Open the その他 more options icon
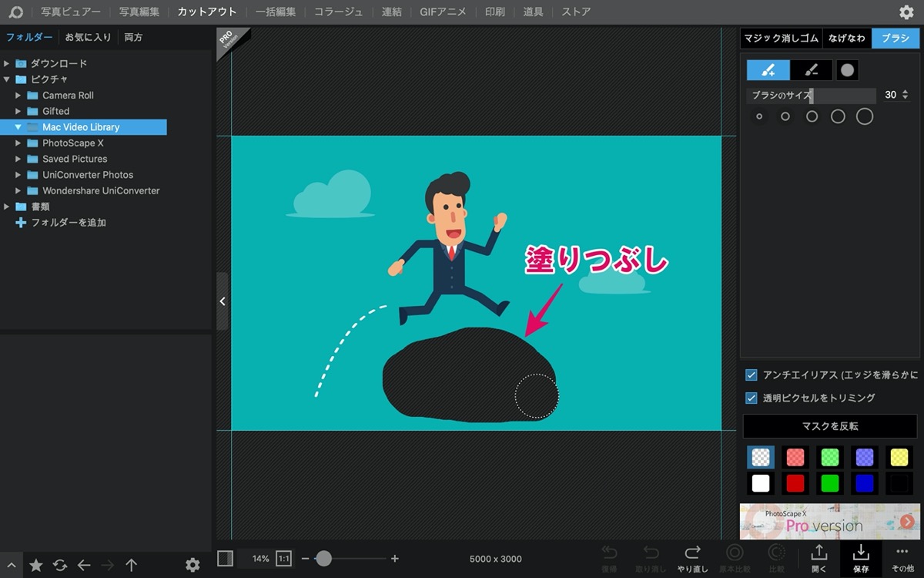924x578 pixels. (902, 558)
